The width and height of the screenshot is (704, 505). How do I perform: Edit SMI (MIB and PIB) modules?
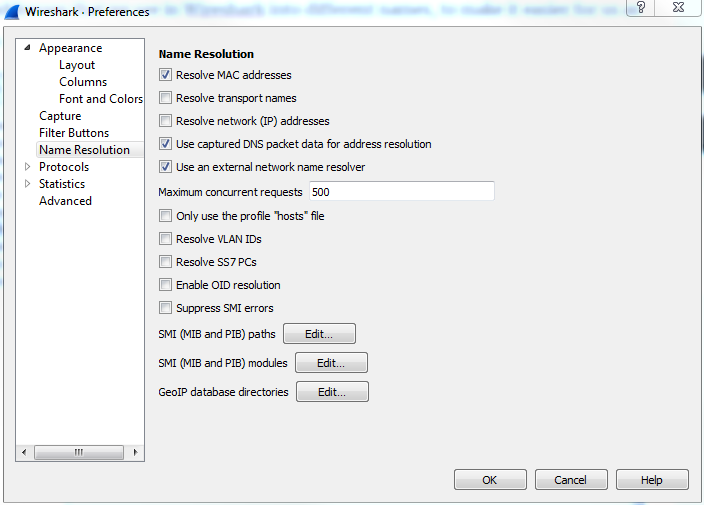click(x=331, y=363)
